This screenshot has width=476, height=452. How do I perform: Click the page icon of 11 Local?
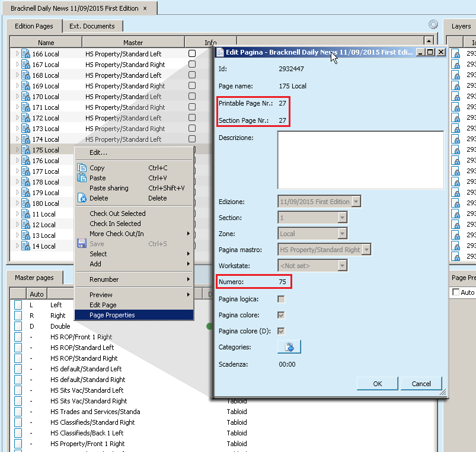pos(26,214)
